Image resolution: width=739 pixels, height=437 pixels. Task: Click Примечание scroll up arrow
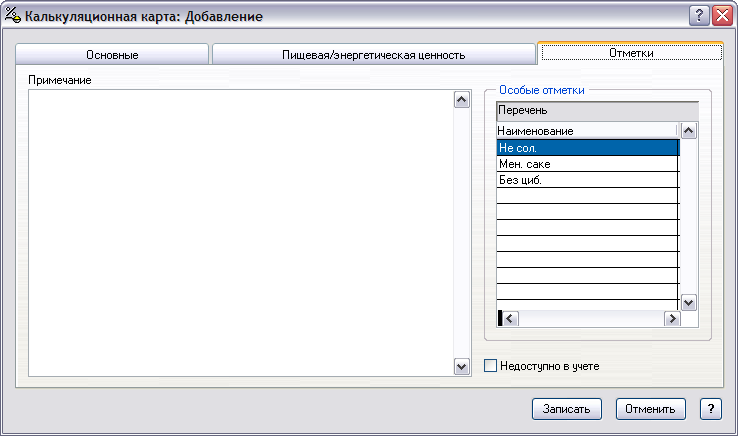[461, 99]
